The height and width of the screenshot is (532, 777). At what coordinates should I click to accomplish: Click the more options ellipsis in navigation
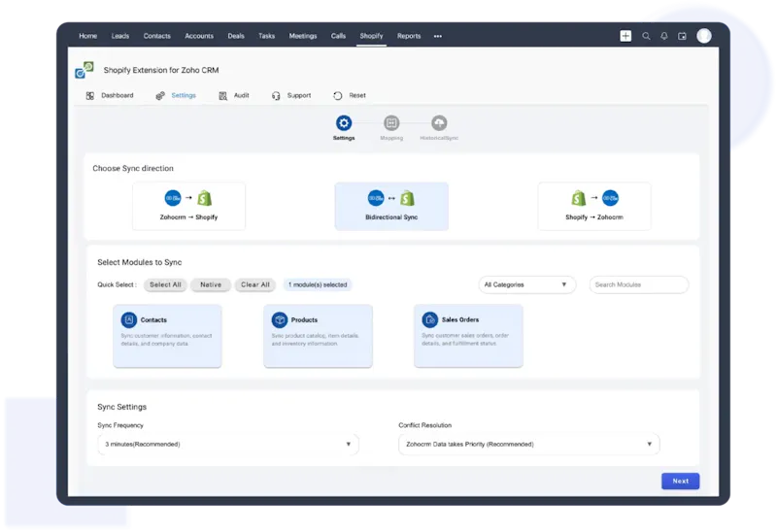[438, 36]
